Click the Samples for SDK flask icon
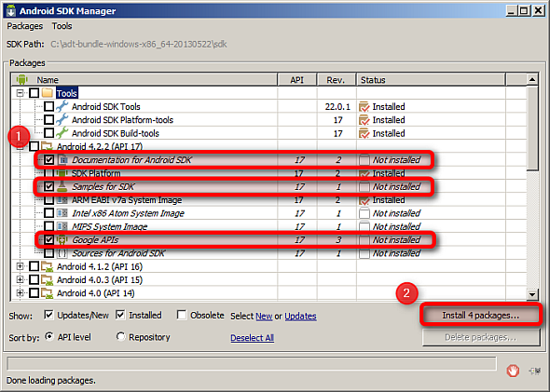 click(x=62, y=186)
